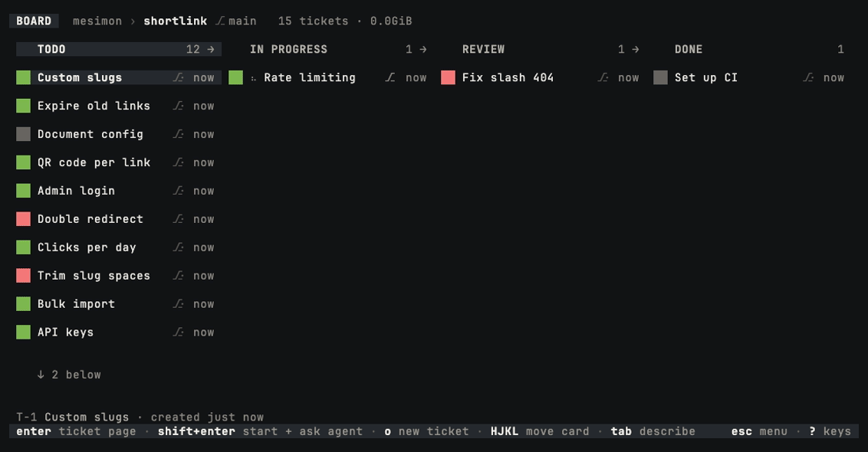Click the esc menu hint
Viewport: 868px width, 452px height.
[759, 431]
